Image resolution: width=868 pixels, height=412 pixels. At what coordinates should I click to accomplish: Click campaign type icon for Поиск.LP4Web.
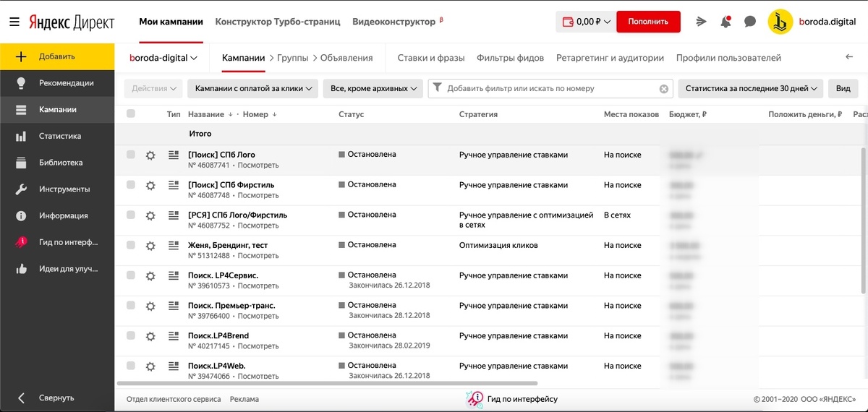click(x=173, y=366)
